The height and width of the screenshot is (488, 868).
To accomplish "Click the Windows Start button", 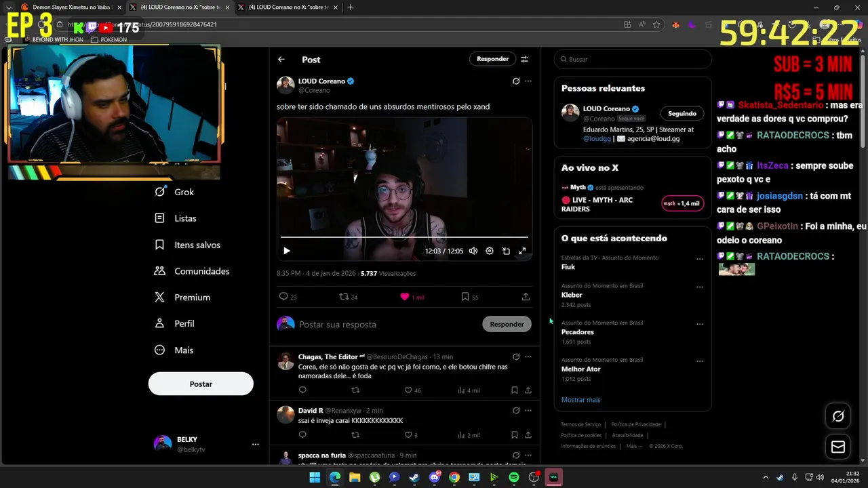I will [x=315, y=477].
